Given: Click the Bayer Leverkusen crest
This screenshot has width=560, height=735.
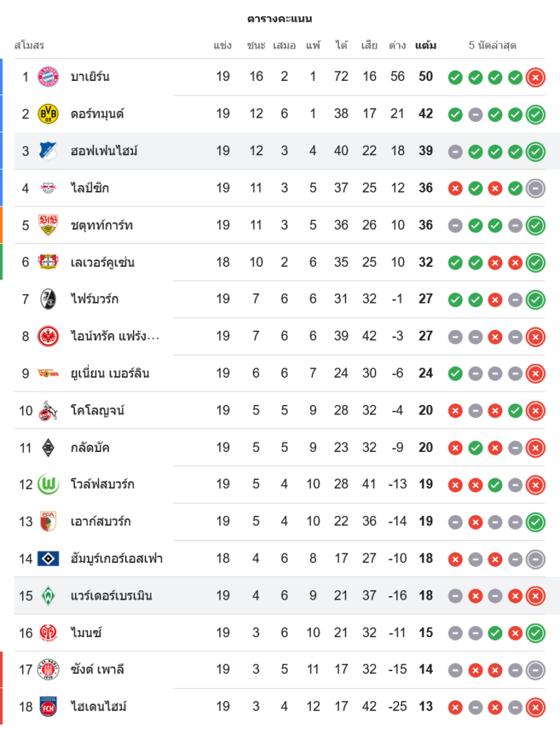Looking at the screenshot, I should [48, 262].
